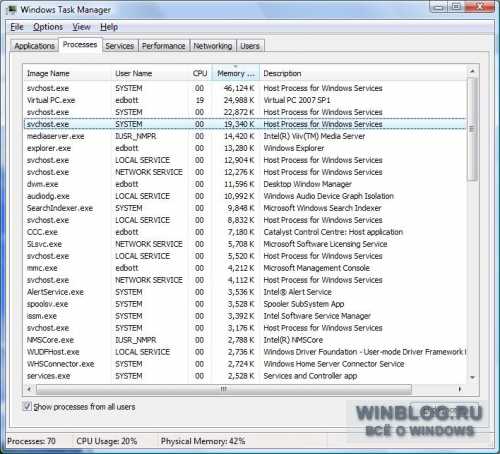Sort by CPU column header
The height and width of the screenshot is (454, 500).
(x=200, y=73)
